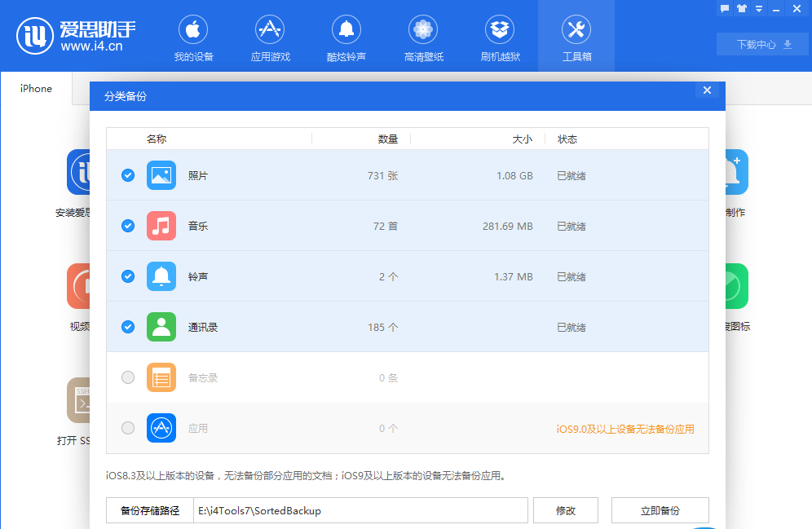Uncheck the 照片 backup checkbox

pos(128,175)
